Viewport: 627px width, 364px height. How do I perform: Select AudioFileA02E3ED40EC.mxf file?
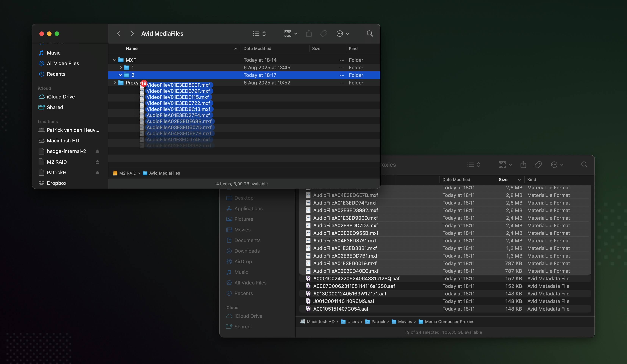pos(445,271)
